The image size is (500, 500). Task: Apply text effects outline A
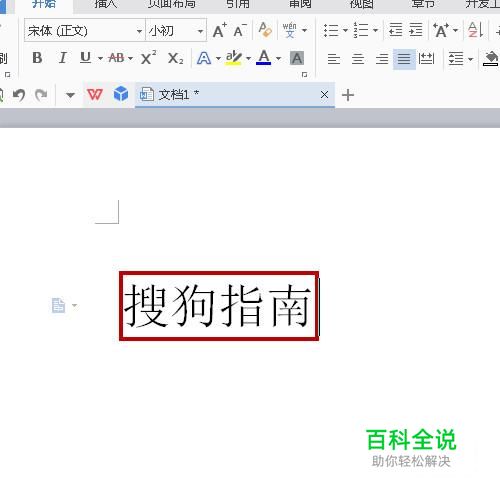tap(204, 58)
